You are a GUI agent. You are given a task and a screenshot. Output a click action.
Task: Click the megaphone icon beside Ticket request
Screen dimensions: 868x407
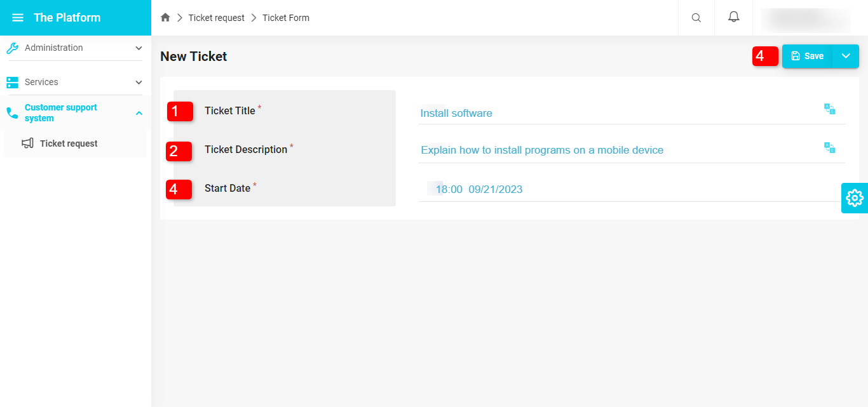click(27, 143)
